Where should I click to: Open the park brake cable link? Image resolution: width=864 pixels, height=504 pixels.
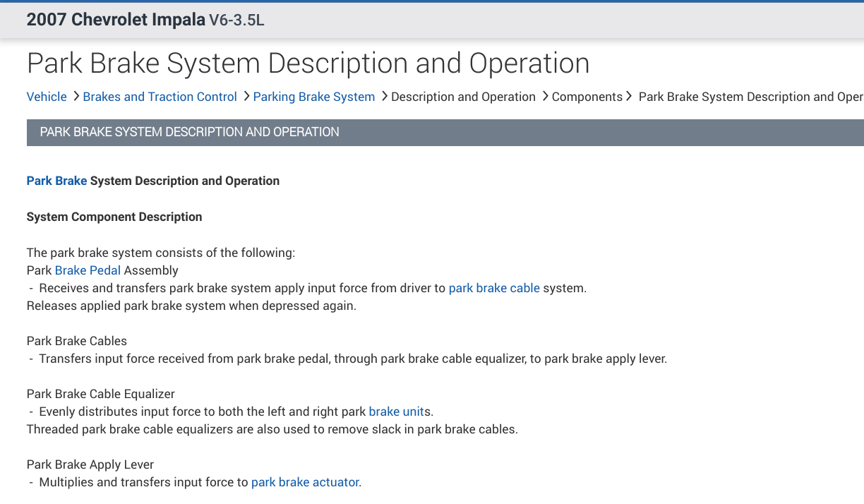click(494, 288)
